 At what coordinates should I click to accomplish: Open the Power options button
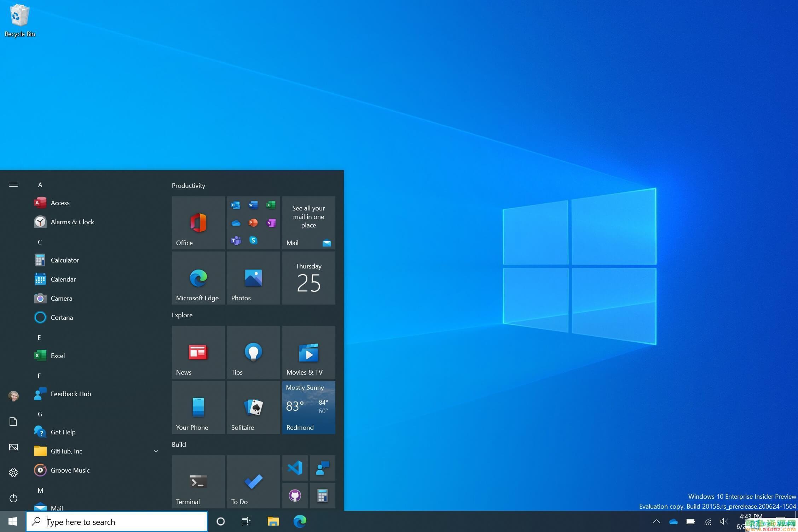pos(13,498)
